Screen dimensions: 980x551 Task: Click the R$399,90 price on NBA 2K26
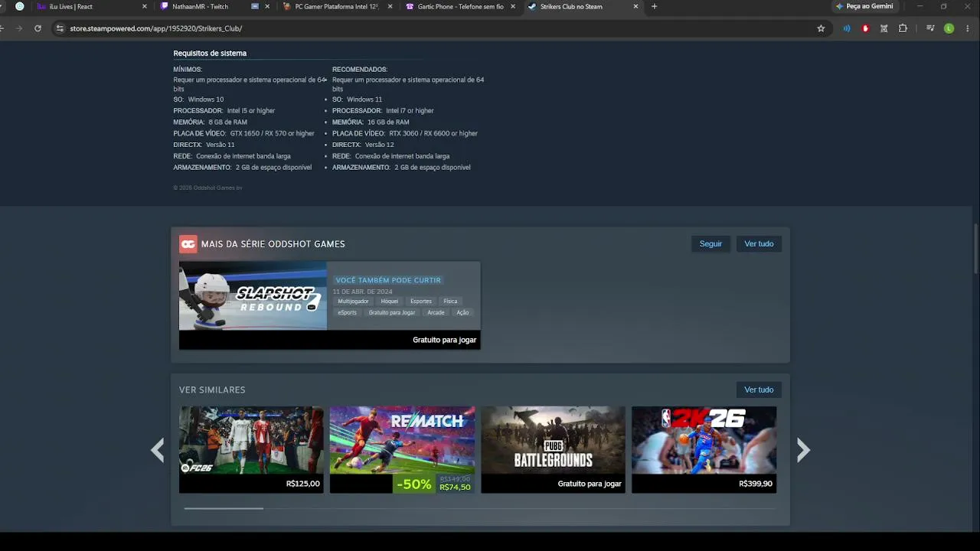pyautogui.click(x=756, y=484)
